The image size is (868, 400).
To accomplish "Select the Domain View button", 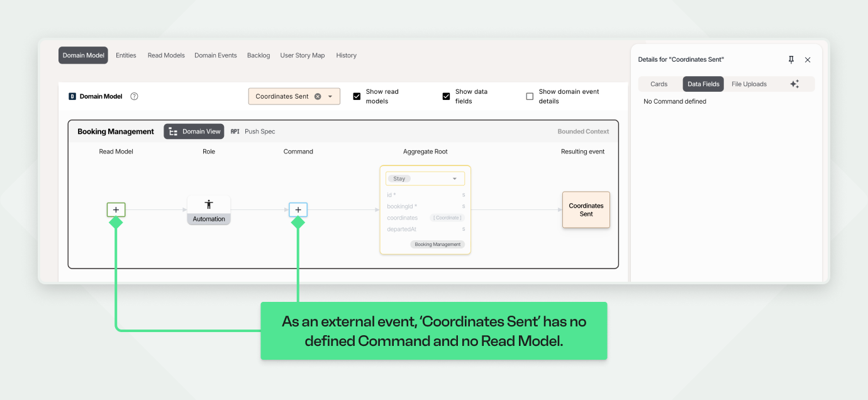I will pyautogui.click(x=194, y=131).
